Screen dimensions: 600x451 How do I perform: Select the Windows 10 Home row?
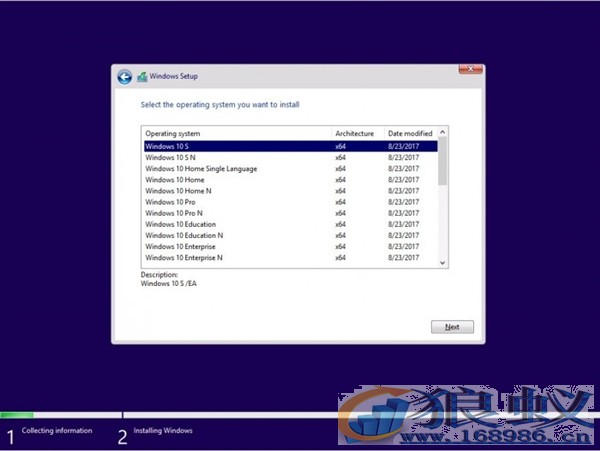coord(291,179)
